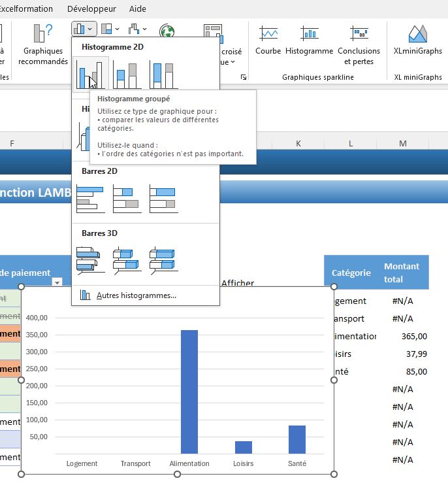Click the 'Barres 3D' section heading
Image resolution: width=448 pixels, height=485 pixels.
pyautogui.click(x=99, y=233)
